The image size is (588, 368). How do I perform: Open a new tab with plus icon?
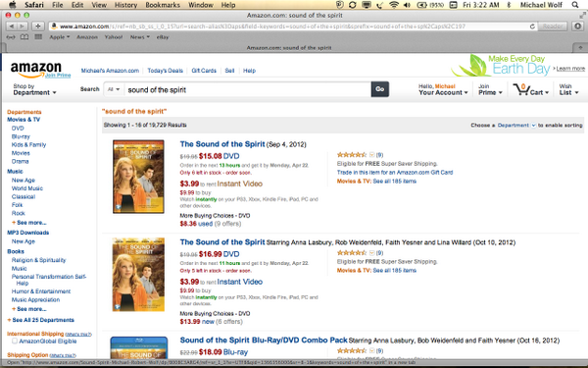(x=580, y=48)
